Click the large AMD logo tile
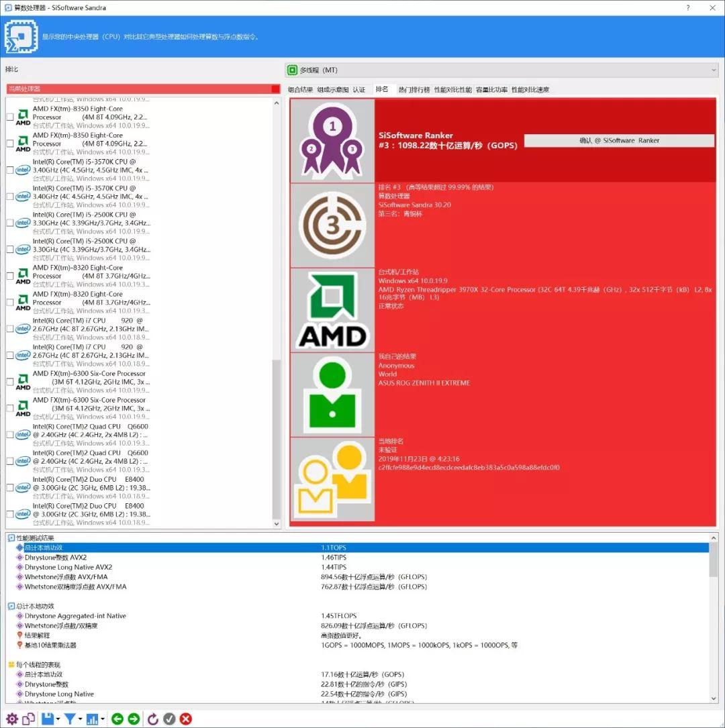 (332, 310)
